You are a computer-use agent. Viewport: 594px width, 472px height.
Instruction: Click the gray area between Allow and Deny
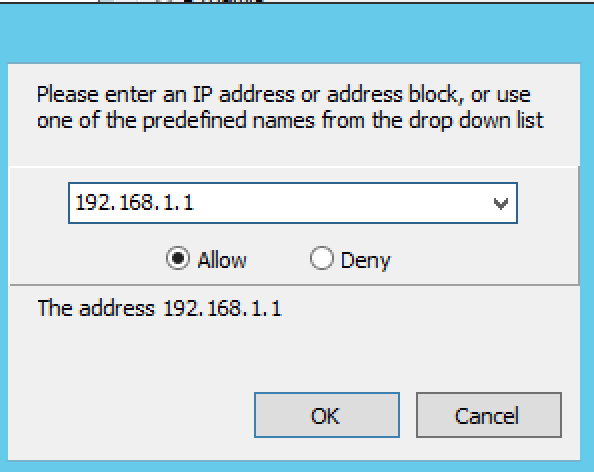(278, 259)
